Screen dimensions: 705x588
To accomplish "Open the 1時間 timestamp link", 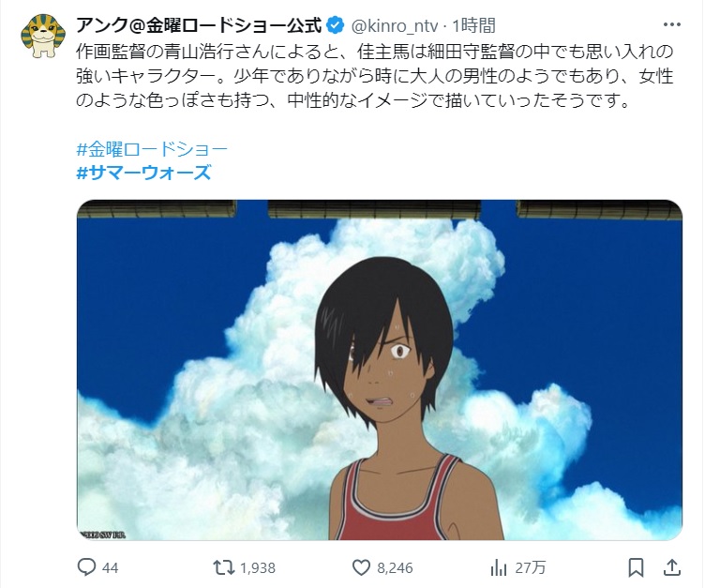I will coord(473,26).
